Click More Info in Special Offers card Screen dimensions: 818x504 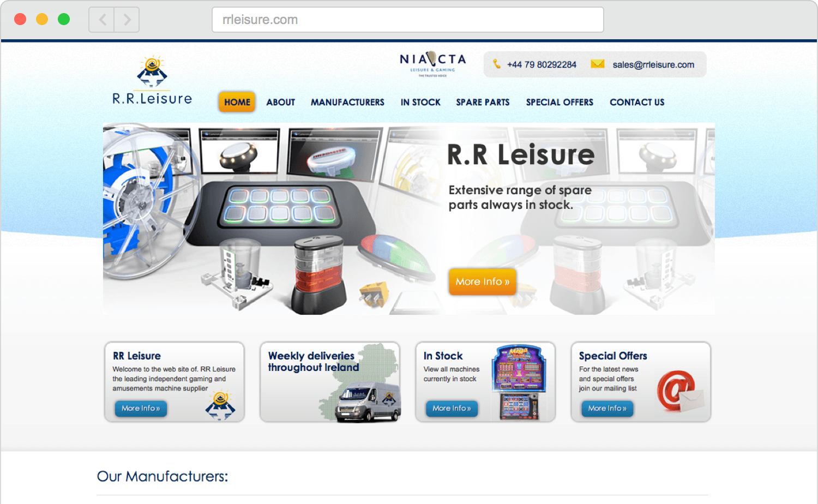607,408
